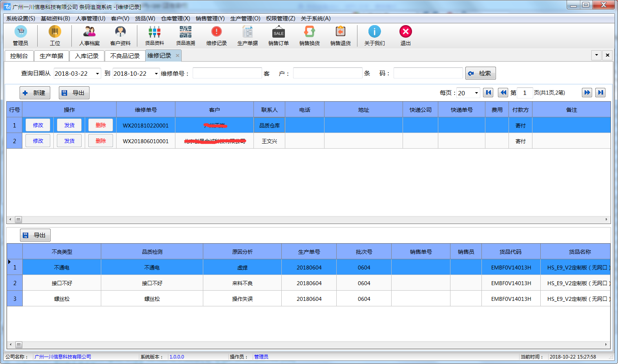Focus the 客户 input field
Screen dimensions: 618x364
point(328,73)
